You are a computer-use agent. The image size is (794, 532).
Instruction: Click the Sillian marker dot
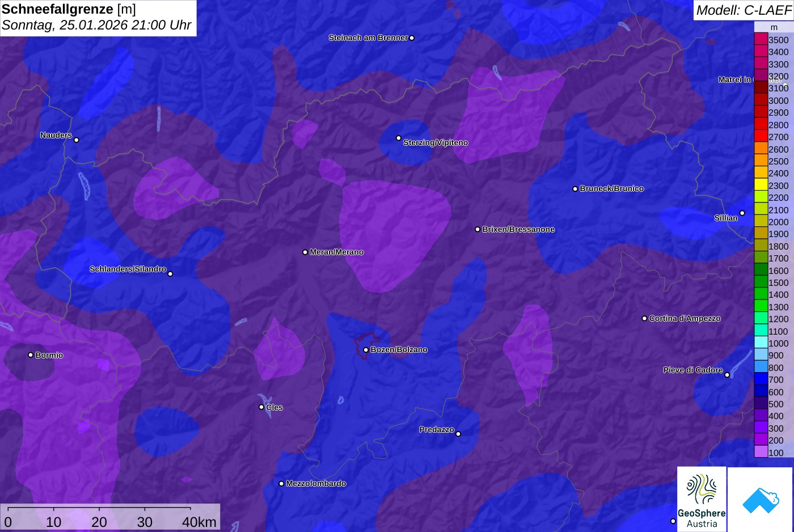(x=742, y=213)
